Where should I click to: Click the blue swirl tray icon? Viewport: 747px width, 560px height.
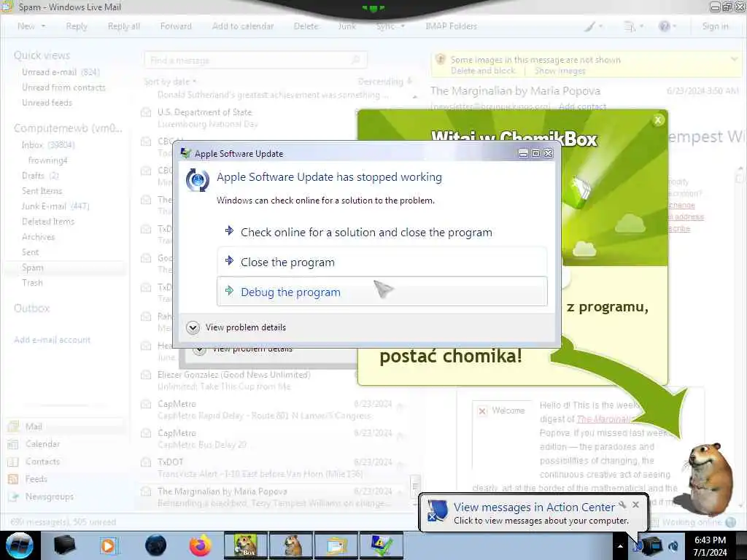[673, 546]
